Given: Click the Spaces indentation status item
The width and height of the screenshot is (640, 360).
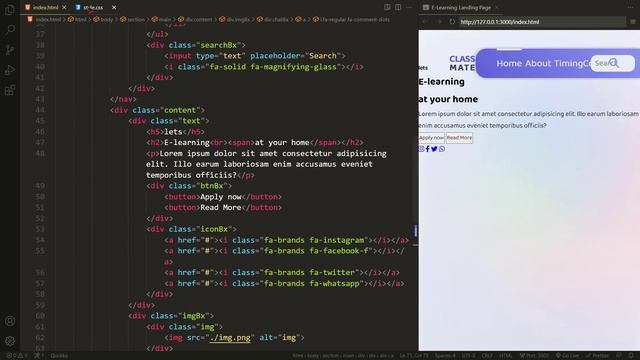Looking at the screenshot, I should pos(445,356).
